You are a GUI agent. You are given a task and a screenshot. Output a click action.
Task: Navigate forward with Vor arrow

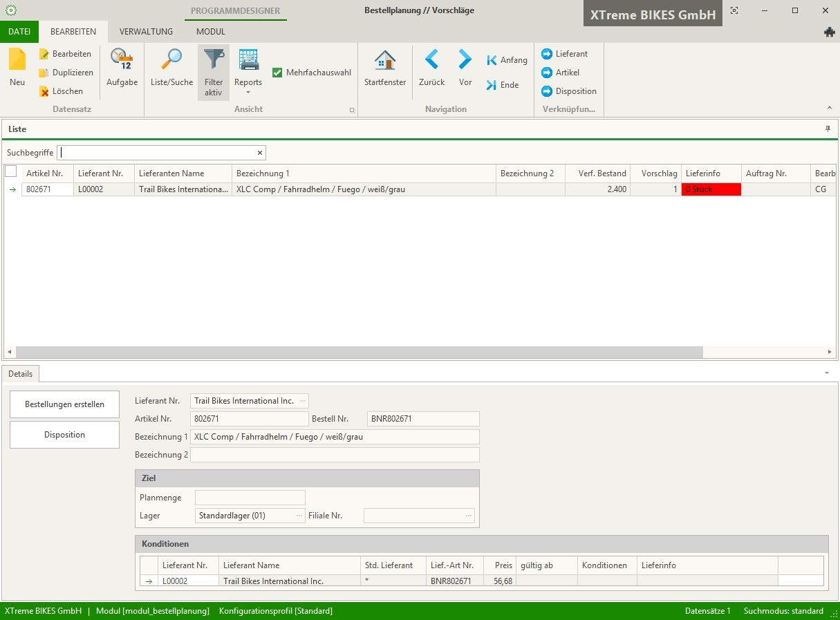coord(465,61)
